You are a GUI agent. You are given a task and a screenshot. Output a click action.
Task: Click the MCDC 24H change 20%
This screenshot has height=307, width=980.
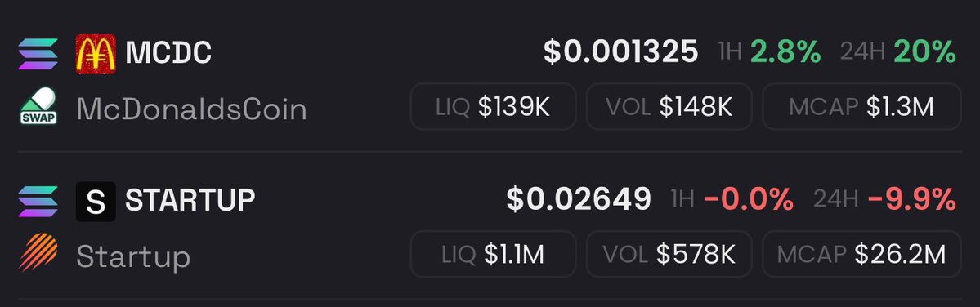[x=925, y=51]
